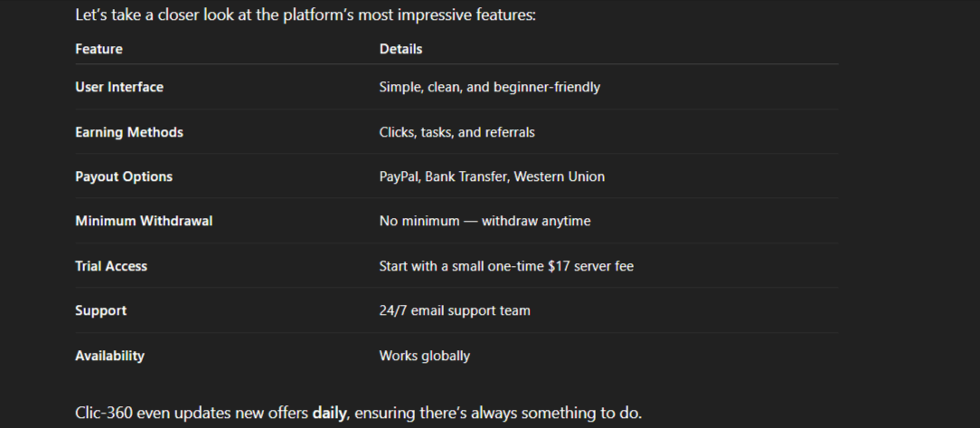This screenshot has width=980, height=428.
Task: Click 'No minimum — withdraw anytime' cell
Action: tap(485, 221)
